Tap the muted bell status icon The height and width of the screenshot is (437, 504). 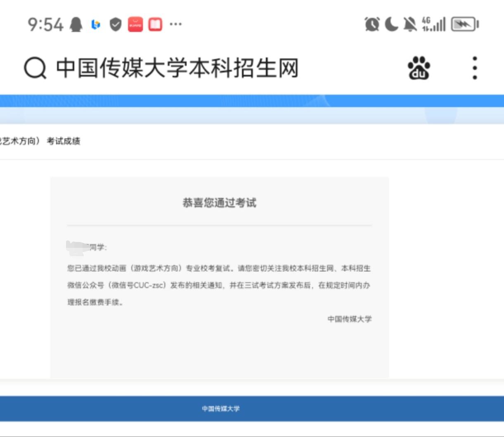(x=410, y=24)
